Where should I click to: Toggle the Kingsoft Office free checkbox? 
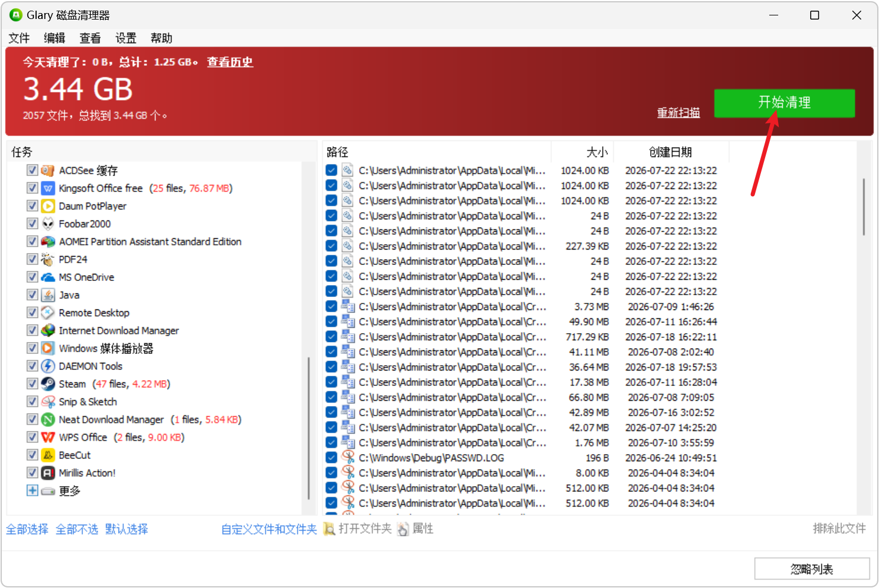click(x=33, y=188)
